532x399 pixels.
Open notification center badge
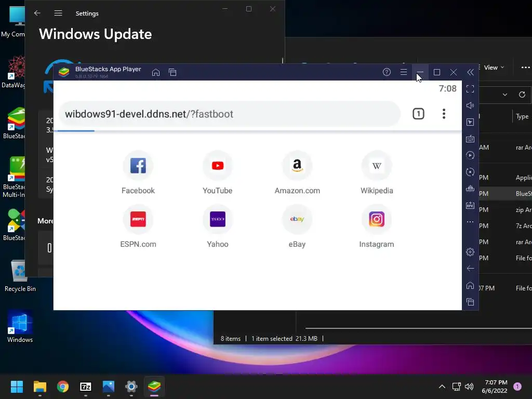(x=517, y=387)
